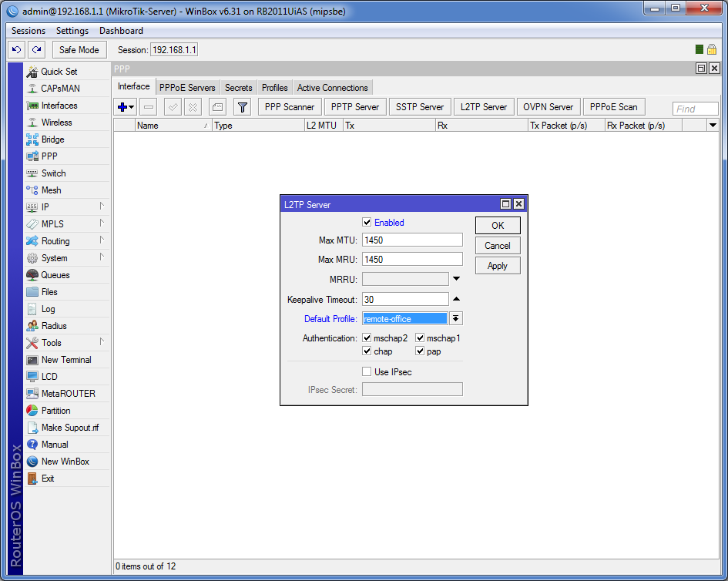
Task: Expand the MPLS submenu
Action: 102,223
